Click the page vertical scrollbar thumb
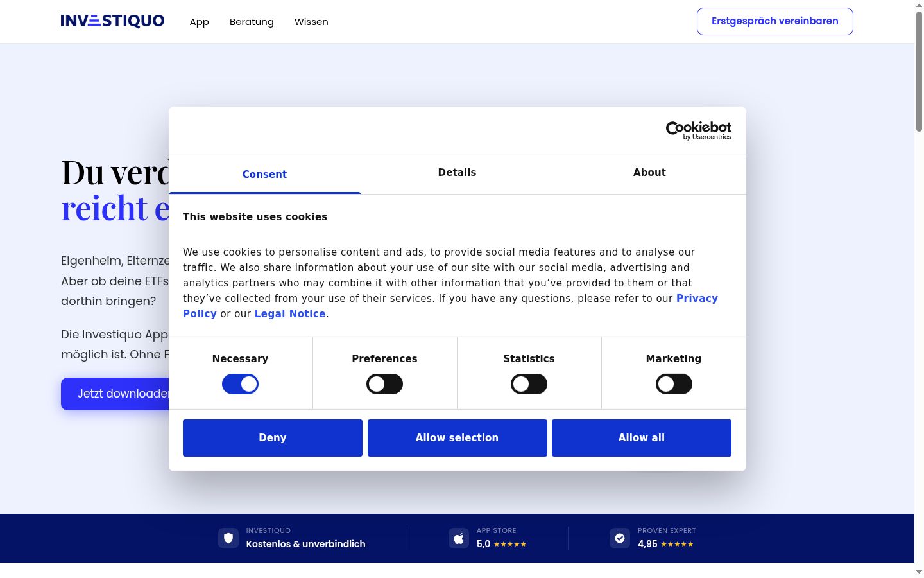924x578 pixels. (x=919, y=71)
